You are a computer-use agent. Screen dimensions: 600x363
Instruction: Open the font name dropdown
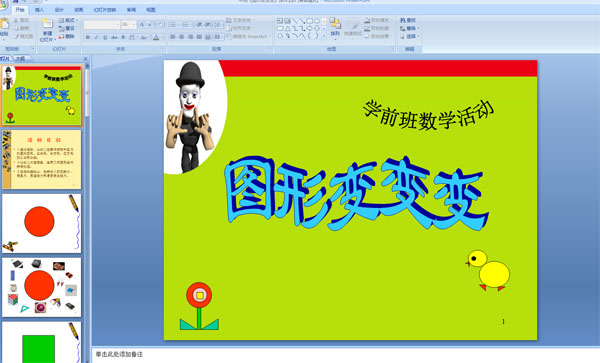(x=102, y=25)
